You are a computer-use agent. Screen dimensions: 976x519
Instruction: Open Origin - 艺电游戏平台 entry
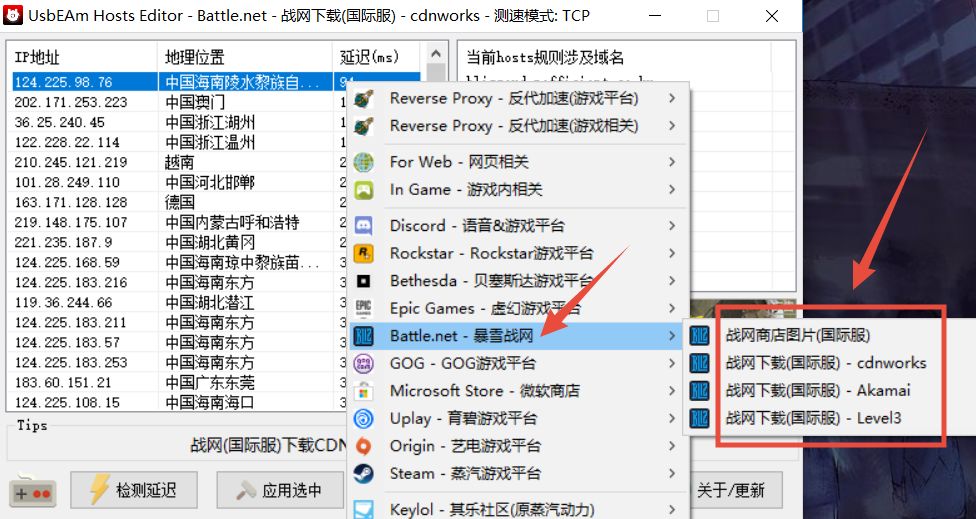(517, 446)
